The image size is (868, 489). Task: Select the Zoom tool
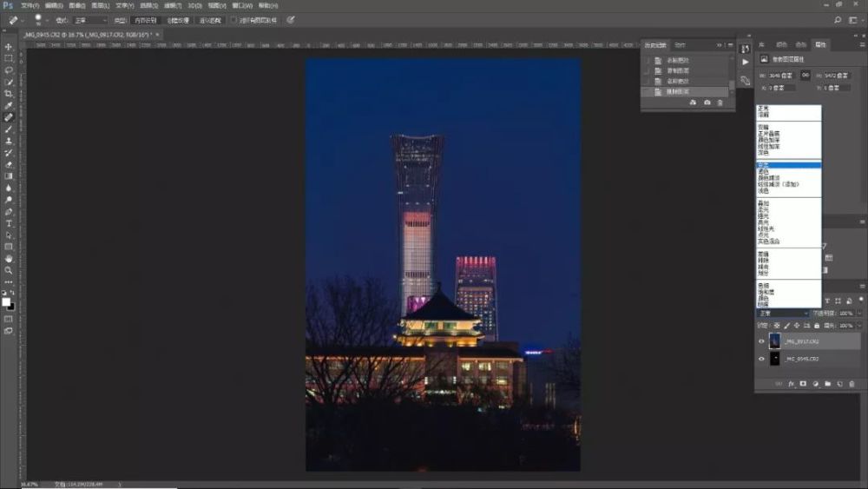tap(9, 270)
